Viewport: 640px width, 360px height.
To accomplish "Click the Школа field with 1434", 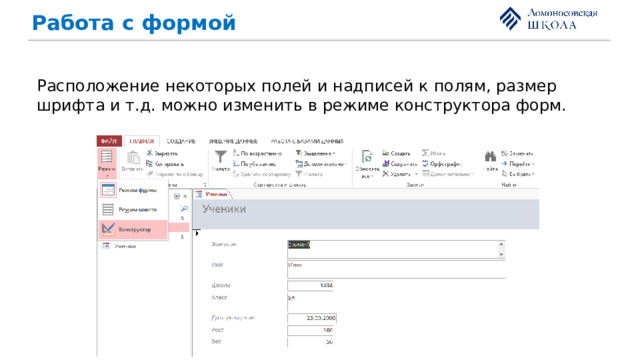I will tap(310, 286).
